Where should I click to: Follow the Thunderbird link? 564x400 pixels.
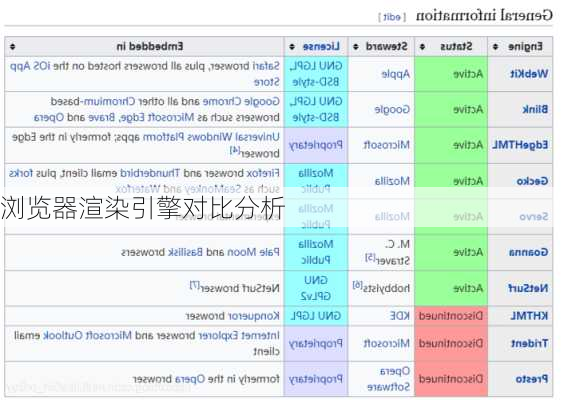tap(150, 173)
